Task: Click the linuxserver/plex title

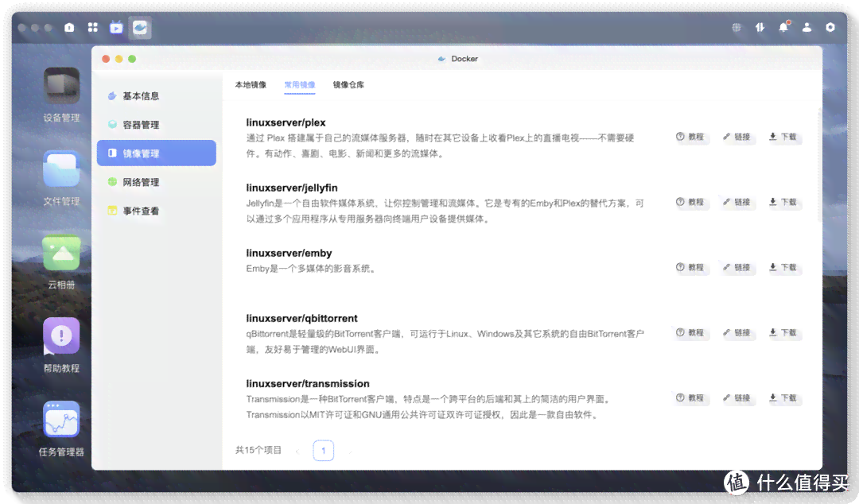Action: click(286, 122)
